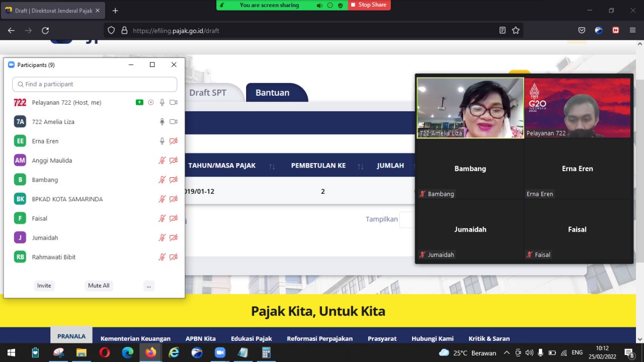Toggle Erna Eren's video camera icon
The height and width of the screenshot is (362, 644).
(174, 141)
